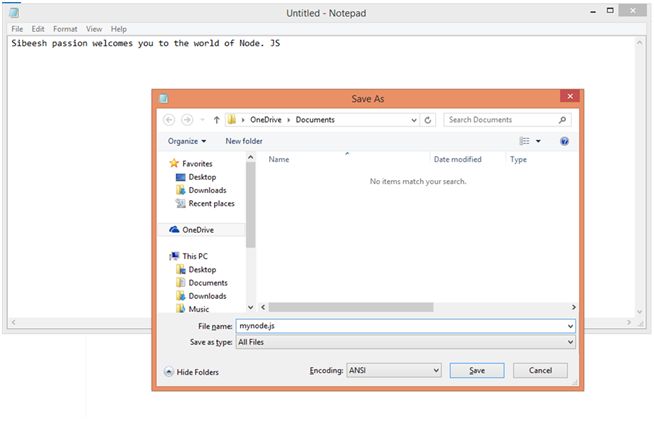
Task: Open the Help menu in Notepad
Action: [x=118, y=29]
